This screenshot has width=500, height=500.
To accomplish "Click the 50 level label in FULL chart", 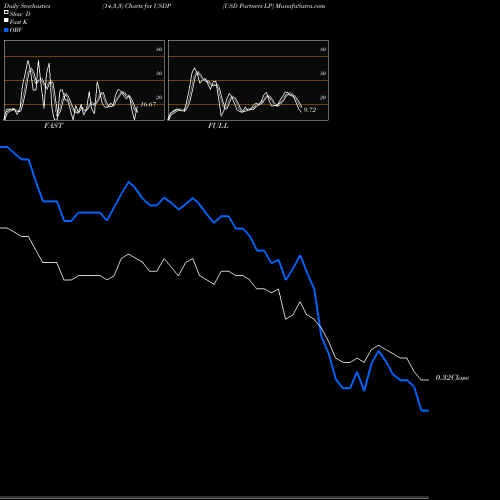I will pyautogui.click(x=323, y=73).
